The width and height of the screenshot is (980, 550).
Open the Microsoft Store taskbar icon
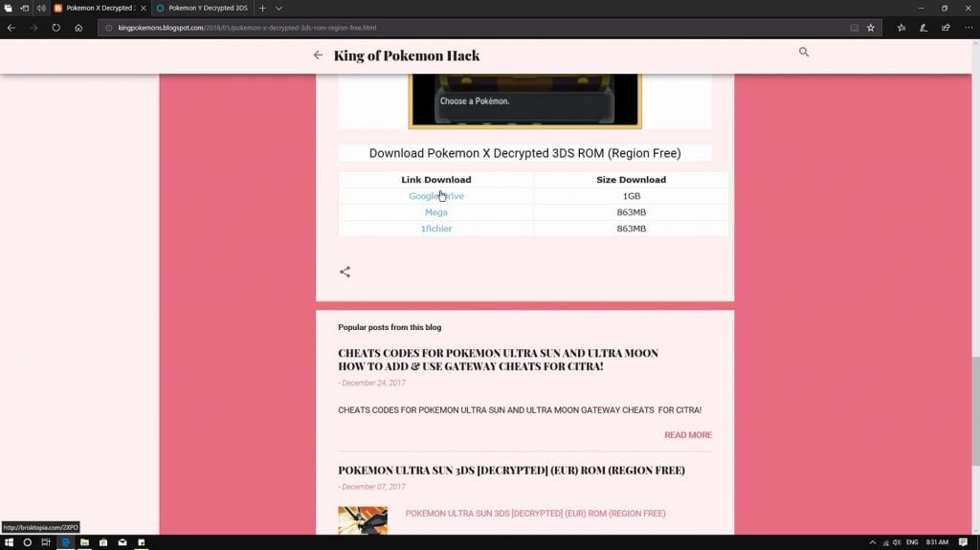point(103,542)
